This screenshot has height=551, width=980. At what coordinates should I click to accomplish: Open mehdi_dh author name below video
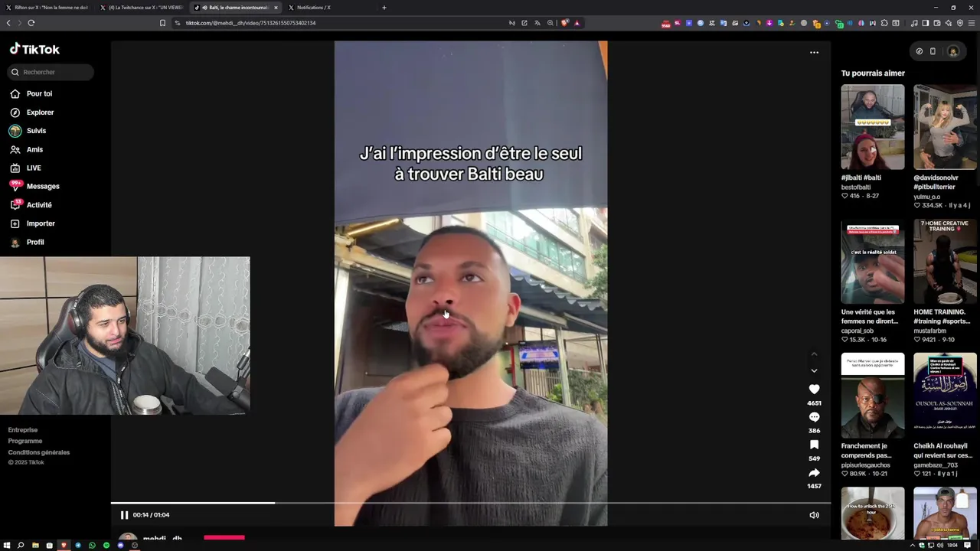(x=162, y=539)
